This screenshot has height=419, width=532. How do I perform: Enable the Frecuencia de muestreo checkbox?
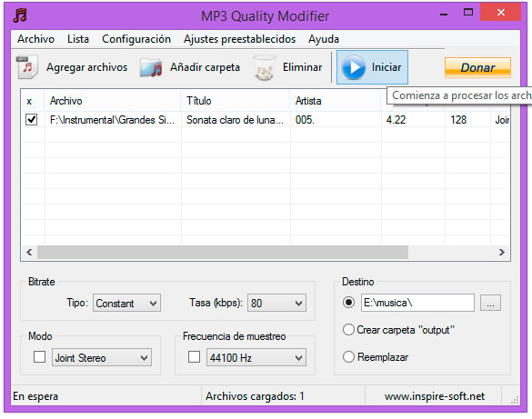194,356
